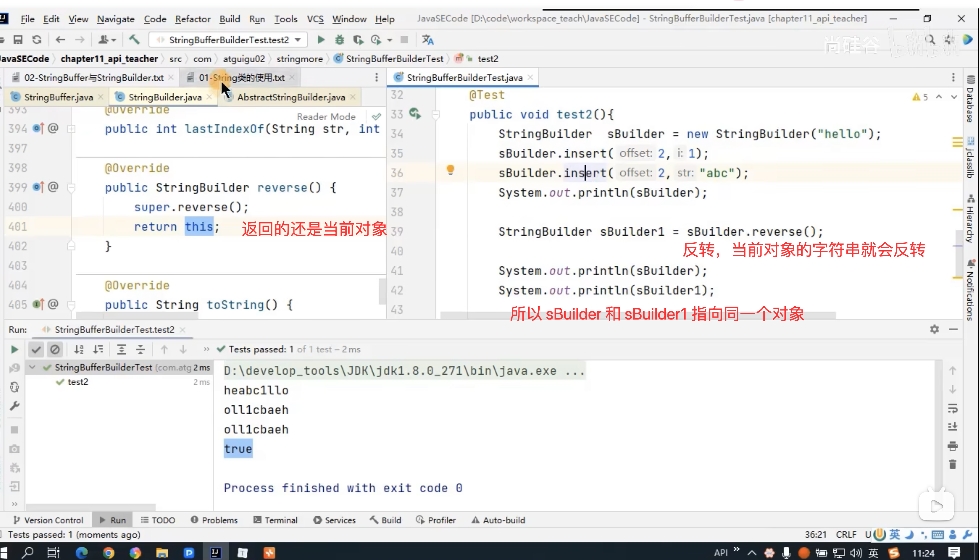Click the Translate icon in toolbar

427,40
